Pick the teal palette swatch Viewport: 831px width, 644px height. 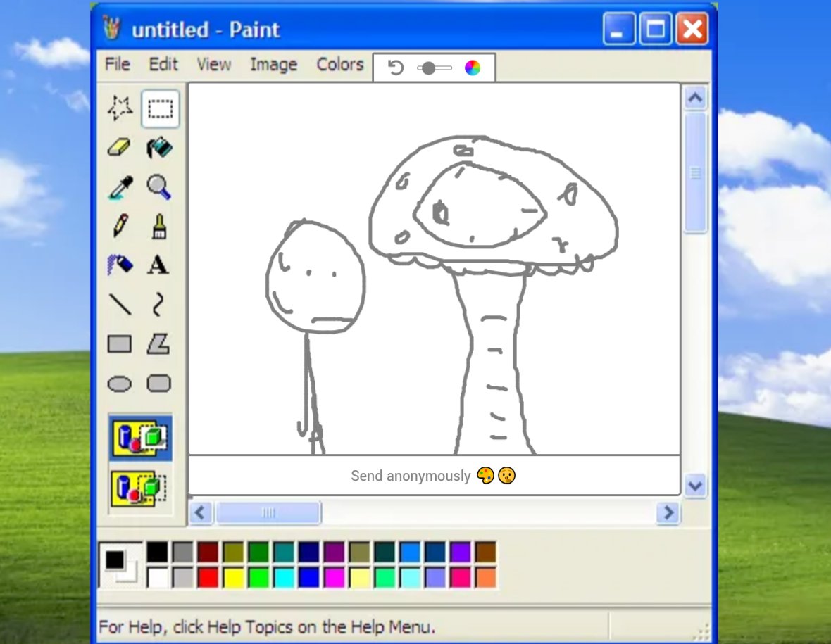tap(284, 552)
